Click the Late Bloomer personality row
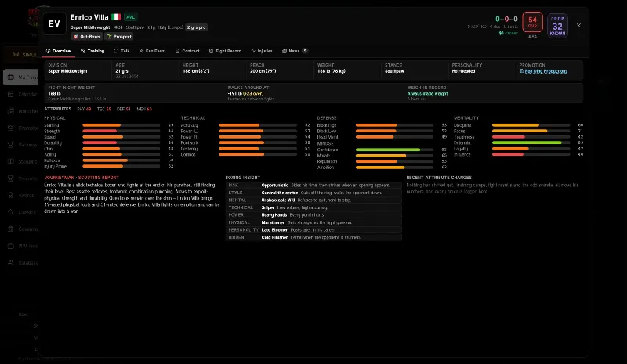This screenshot has width=627, height=364. [x=314, y=230]
